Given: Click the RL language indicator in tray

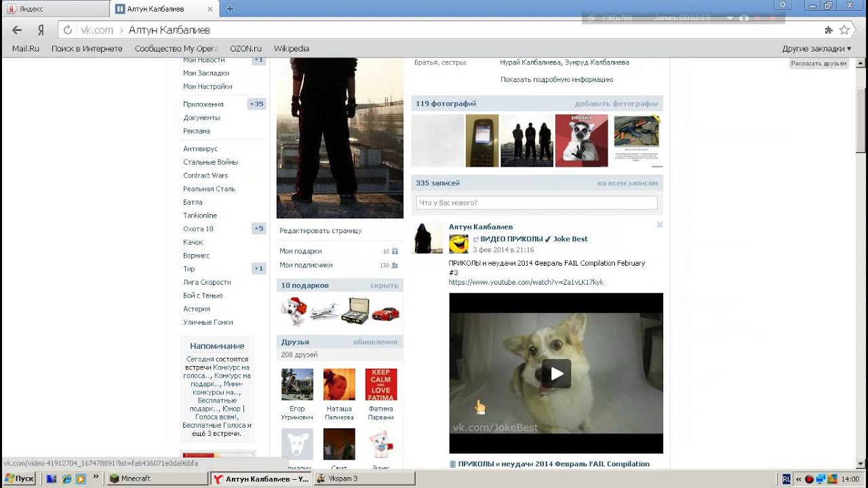Looking at the screenshot, I should tap(786, 479).
